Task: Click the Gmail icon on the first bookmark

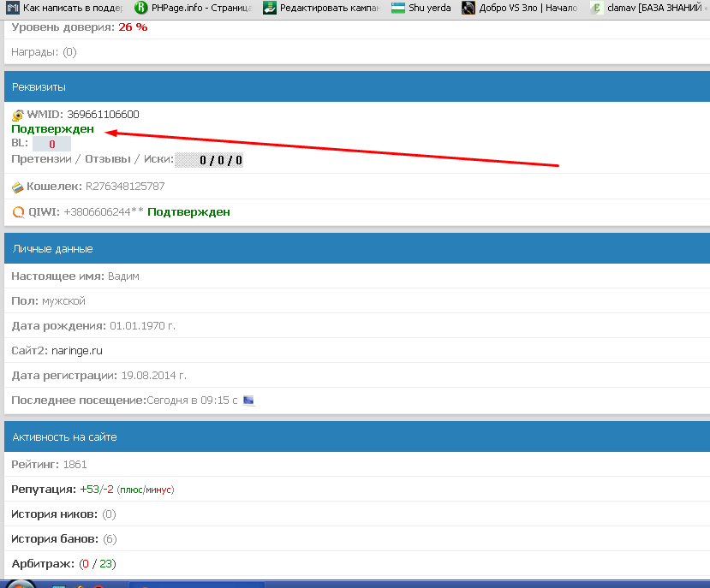Action: [12, 8]
